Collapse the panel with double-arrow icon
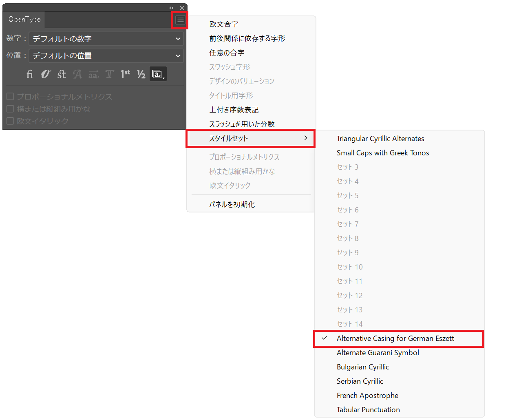 click(172, 8)
